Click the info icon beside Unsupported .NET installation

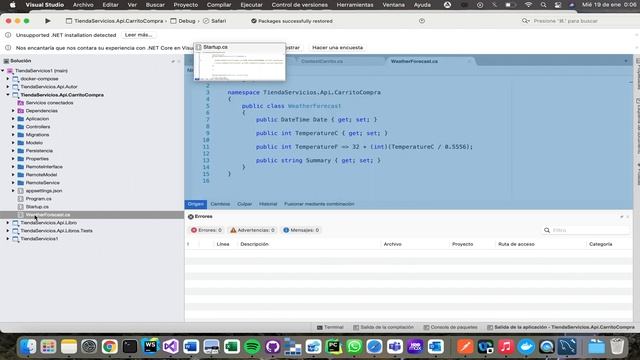8,35
